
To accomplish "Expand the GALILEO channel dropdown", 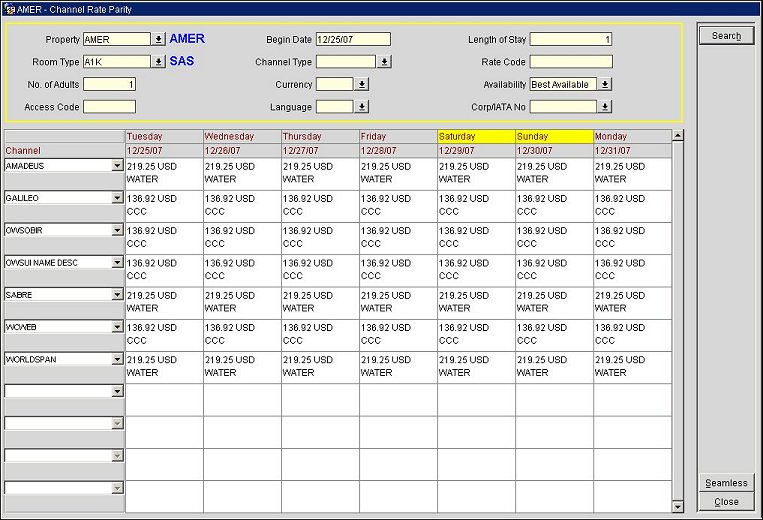I will pos(117,198).
